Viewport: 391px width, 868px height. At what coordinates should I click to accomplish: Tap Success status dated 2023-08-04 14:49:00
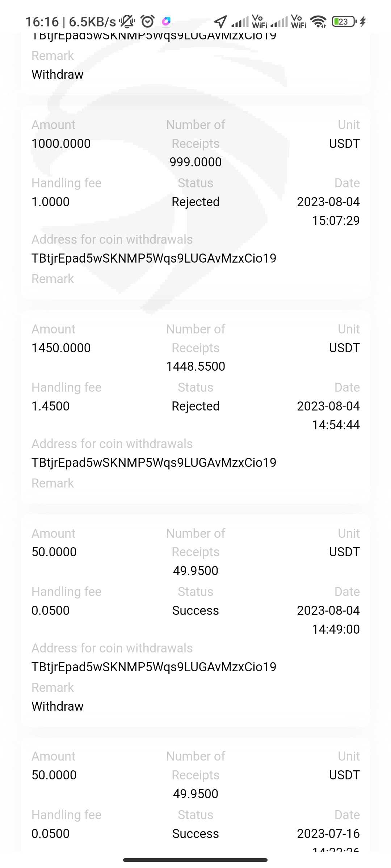tap(195, 610)
